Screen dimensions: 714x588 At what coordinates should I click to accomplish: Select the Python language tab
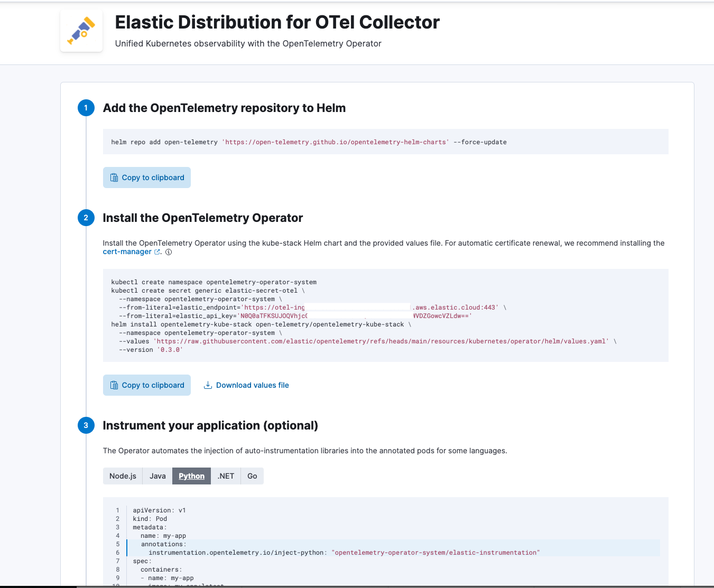191,476
